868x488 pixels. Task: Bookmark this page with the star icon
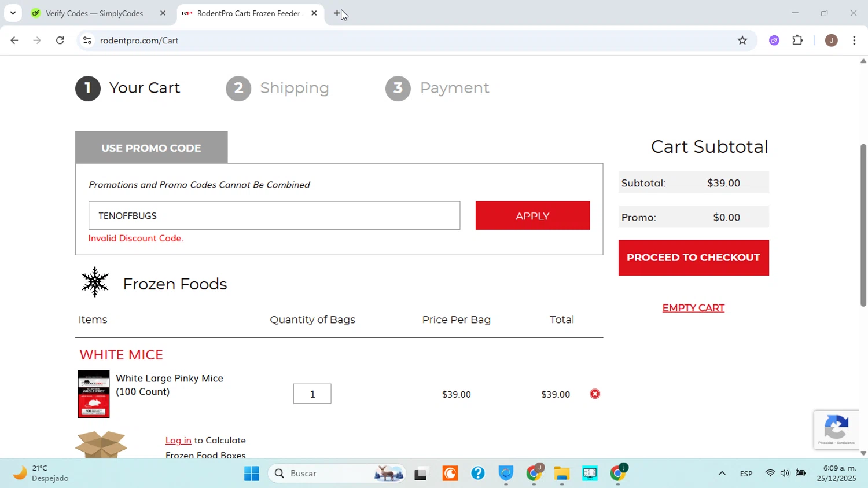(x=742, y=41)
